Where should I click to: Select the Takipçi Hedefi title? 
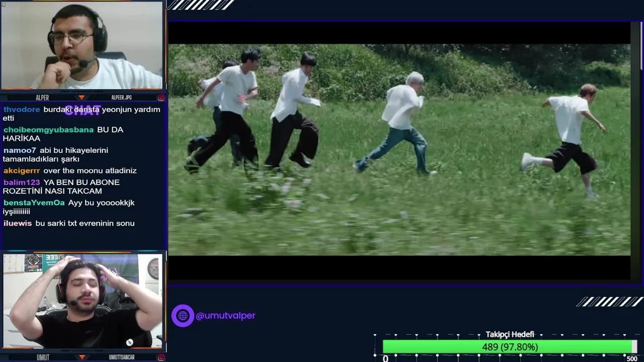[510, 334]
